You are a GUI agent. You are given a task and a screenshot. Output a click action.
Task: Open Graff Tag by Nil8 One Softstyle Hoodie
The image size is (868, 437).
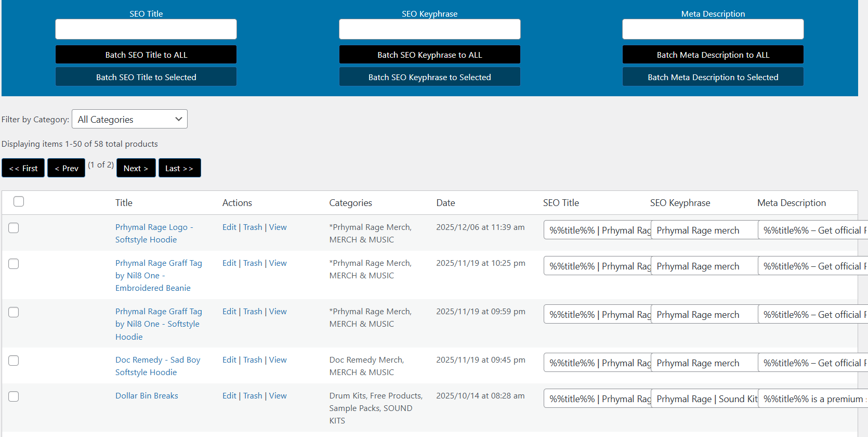pyautogui.click(x=159, y=324)
